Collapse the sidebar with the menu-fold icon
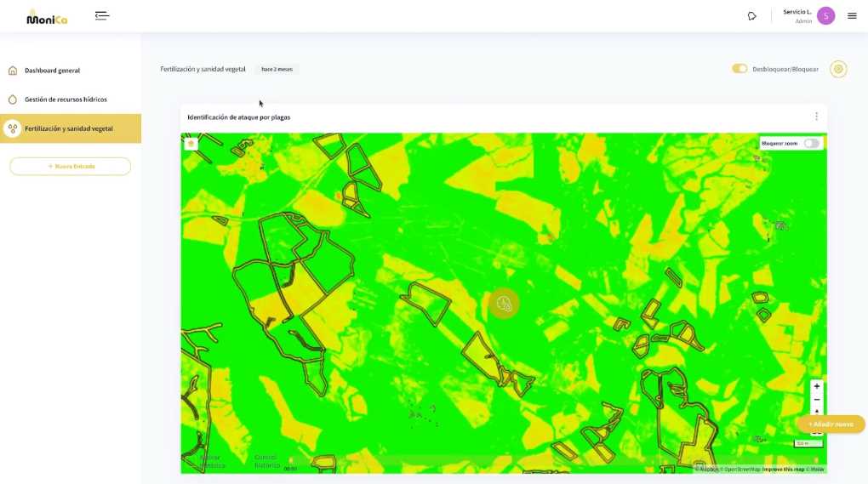This screenshot has width=868, height=484. tap(102, 16)
